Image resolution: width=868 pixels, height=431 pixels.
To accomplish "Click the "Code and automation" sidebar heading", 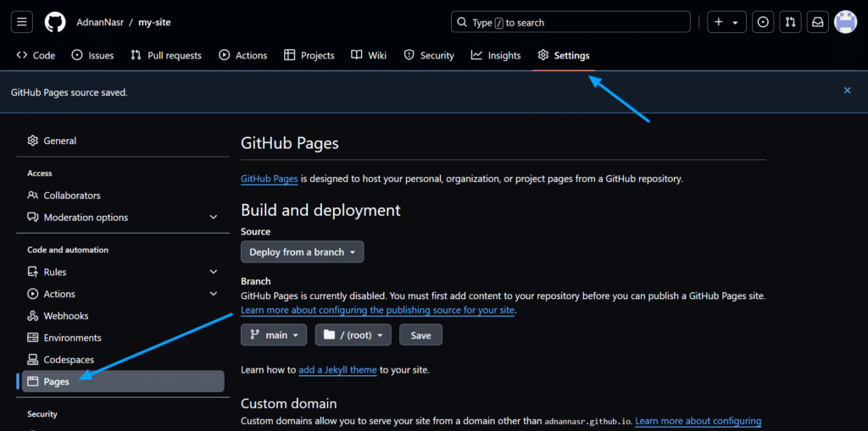I will (x=68, y=250).
